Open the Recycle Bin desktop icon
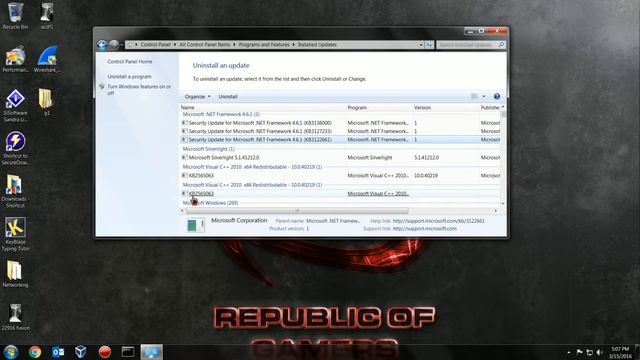Screen dimensions: 640x360 point(15,16)
